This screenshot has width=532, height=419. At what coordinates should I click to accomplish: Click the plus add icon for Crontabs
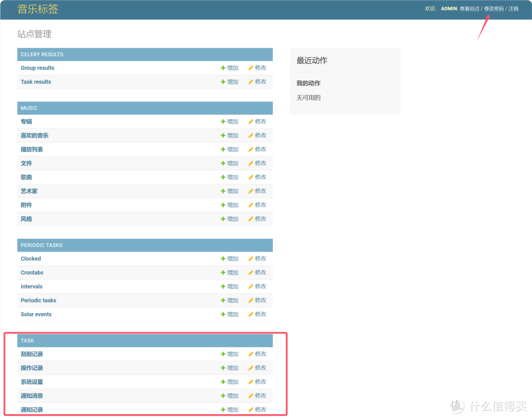pos(223,273)
